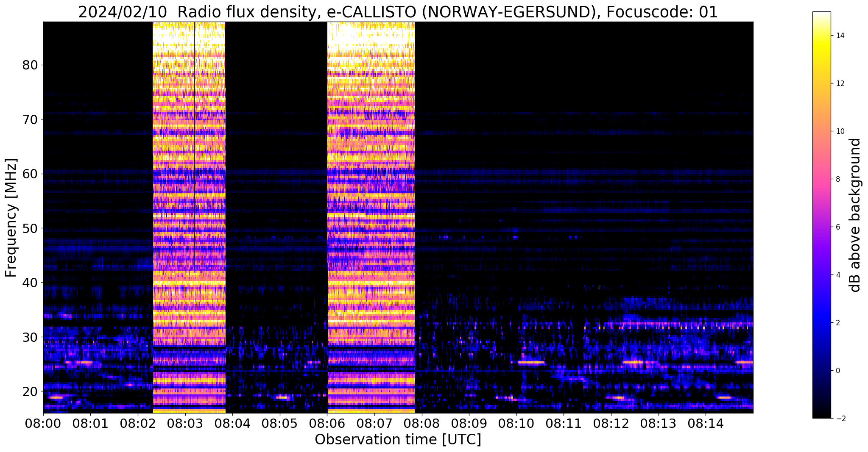Click the 'dB above background' colorbar label
The height and width of the screenshot is (452, 868).
coord(855,215)
